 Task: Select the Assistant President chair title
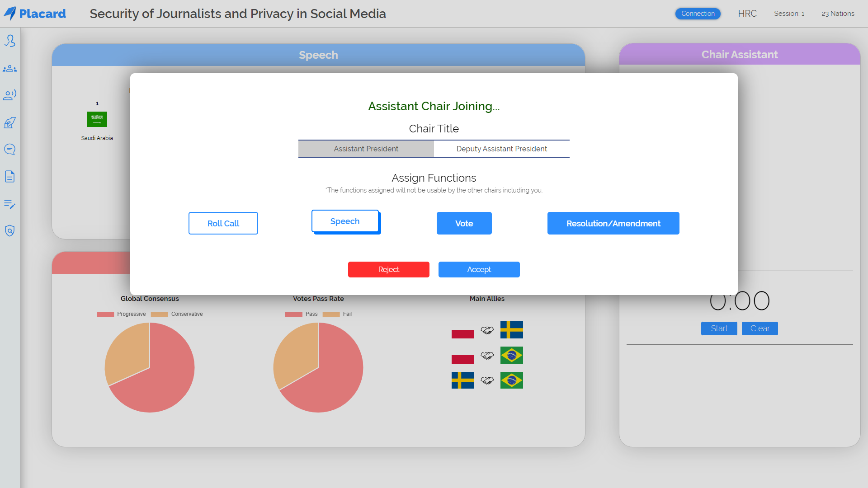(x=366, y=149)
